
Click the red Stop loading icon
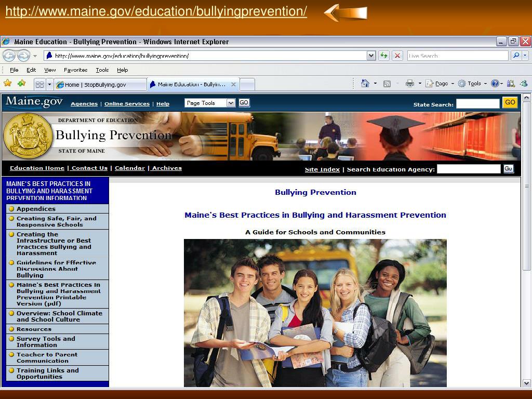click(397, 56)
